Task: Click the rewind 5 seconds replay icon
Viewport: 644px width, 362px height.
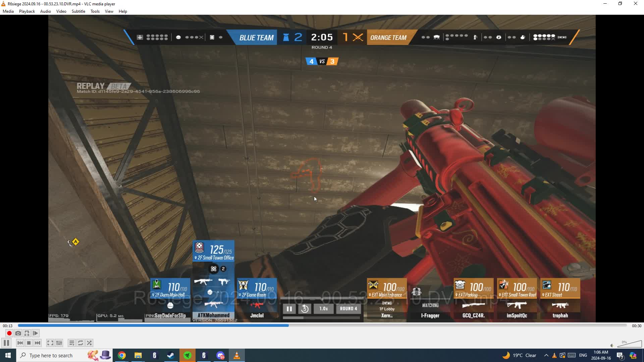Action: [x=305, y=309]
